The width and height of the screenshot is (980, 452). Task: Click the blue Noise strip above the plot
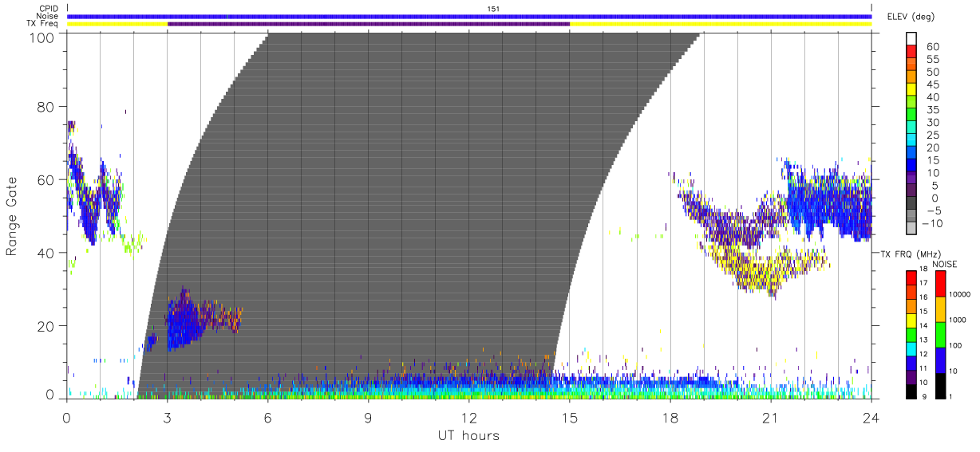click(x=469, y=16)
